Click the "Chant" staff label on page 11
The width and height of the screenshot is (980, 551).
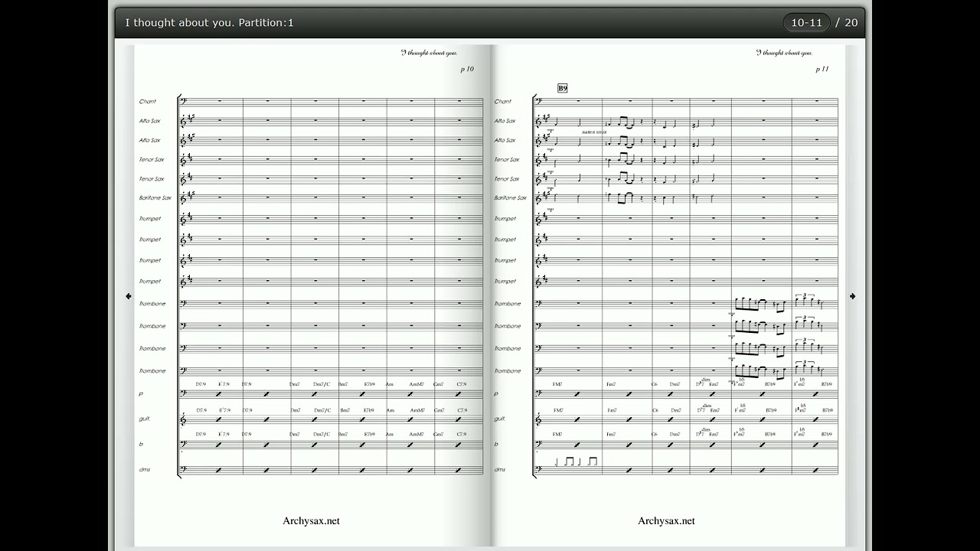coord(503,101)
